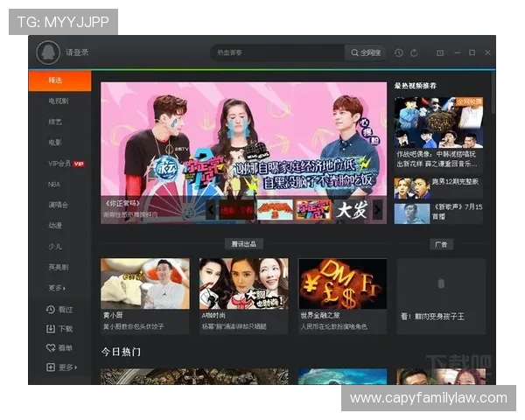The width and height of the screenshot is (525, 420).
Task: Click the 腾讯出品 section label
Action: pos(244,244)
